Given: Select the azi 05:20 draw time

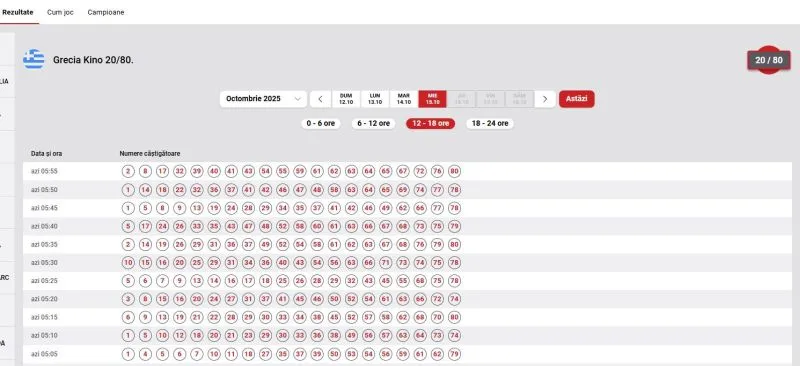Looking at the screenshot, I should tap(44, 299).
